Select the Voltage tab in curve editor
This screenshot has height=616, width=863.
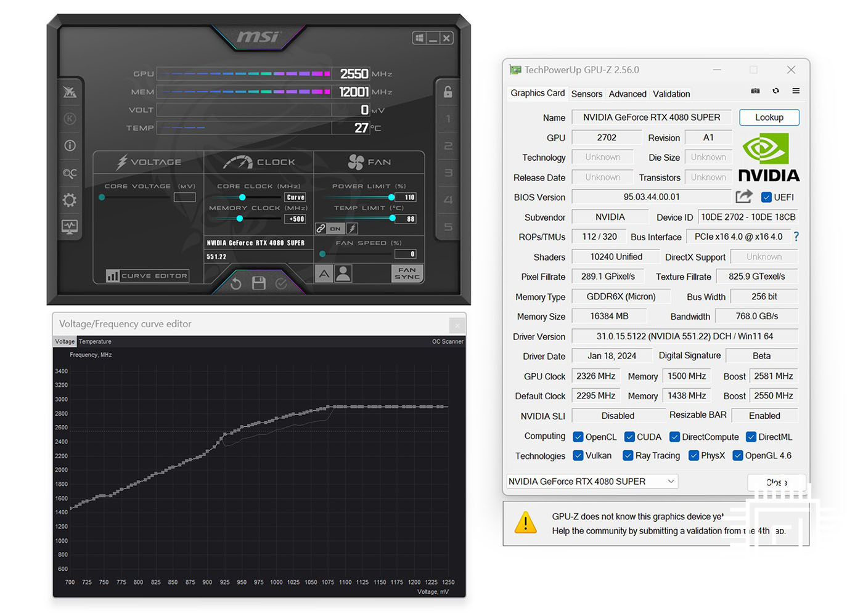(x=65, y=341)
